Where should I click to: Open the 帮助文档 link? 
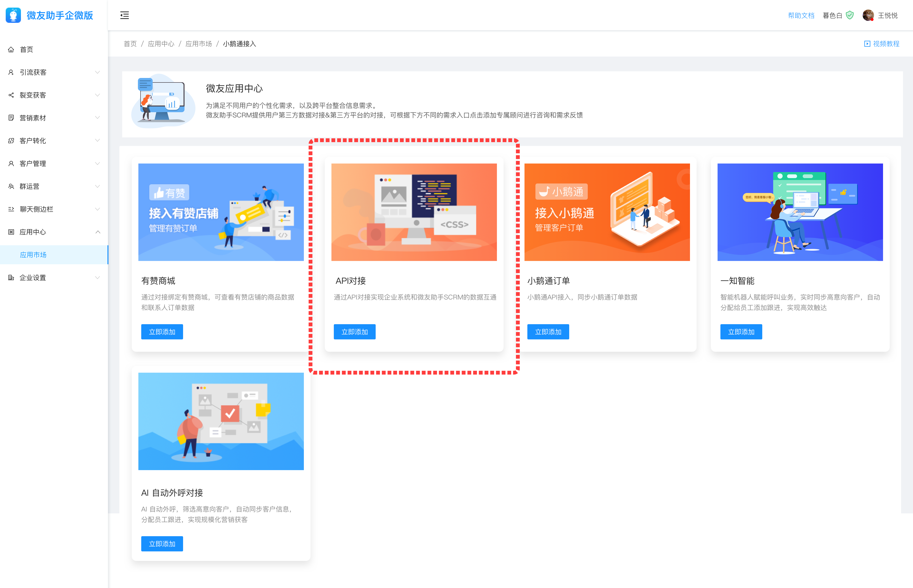coord(801,15)
